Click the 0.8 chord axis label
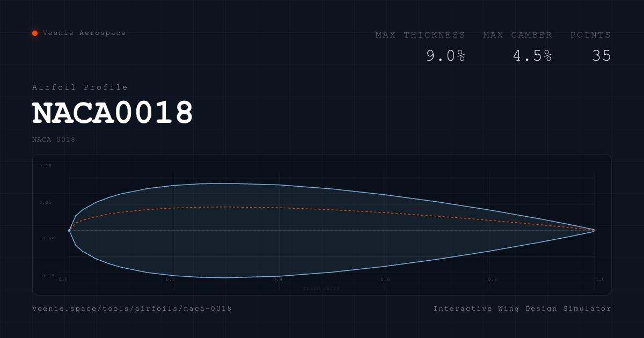The width and height of the screenshot is (644, 338). [492, 279]
